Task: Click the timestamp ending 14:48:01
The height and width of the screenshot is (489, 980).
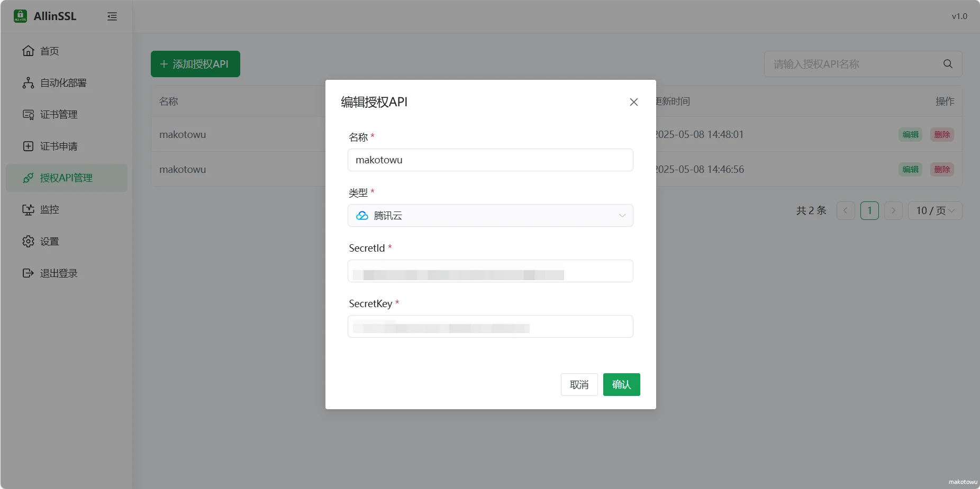Action: [x=700, y=134]
